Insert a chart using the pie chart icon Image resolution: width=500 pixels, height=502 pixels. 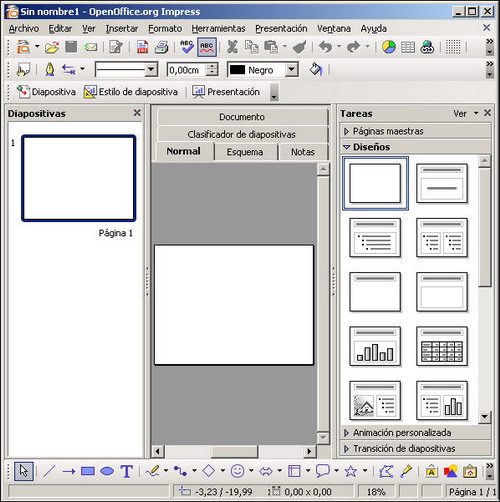388,47
